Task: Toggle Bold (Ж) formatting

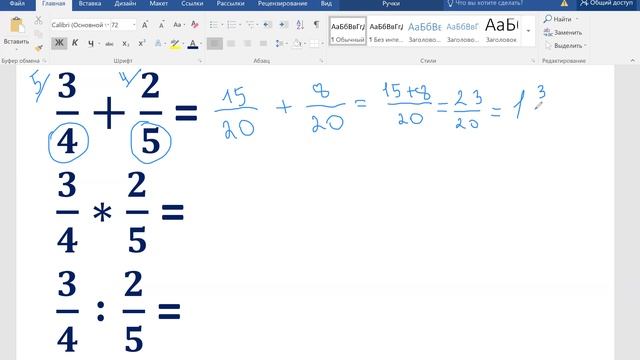Action: click(59, 43)
